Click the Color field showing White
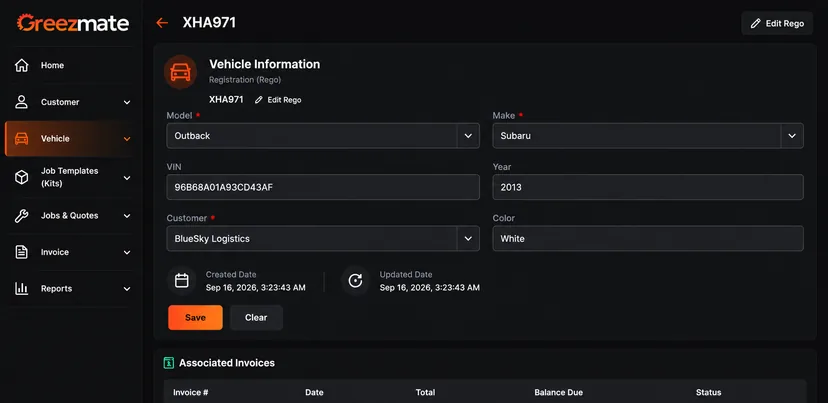 click(648, 239)
